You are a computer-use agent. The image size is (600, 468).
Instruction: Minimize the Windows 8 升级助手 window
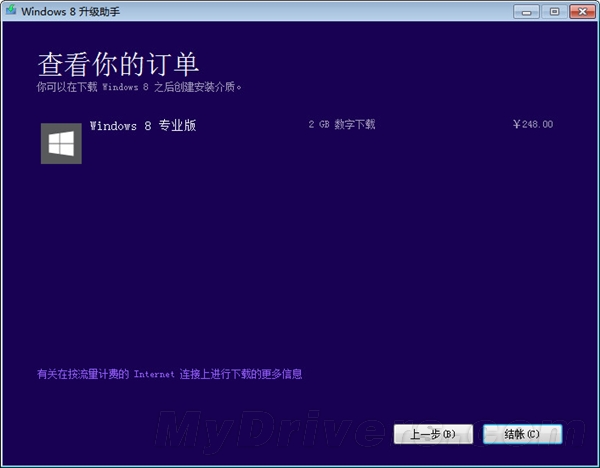pos(526,11)
